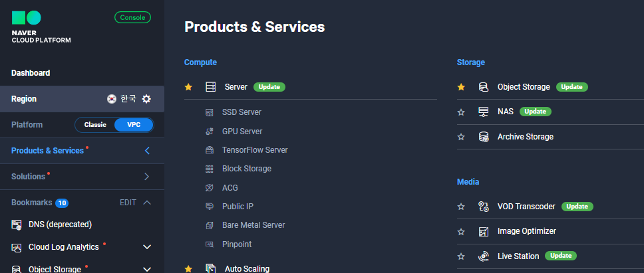644x273 pixels.
Task: Click the Update badge next to NAS
Action: pos(535,112)
